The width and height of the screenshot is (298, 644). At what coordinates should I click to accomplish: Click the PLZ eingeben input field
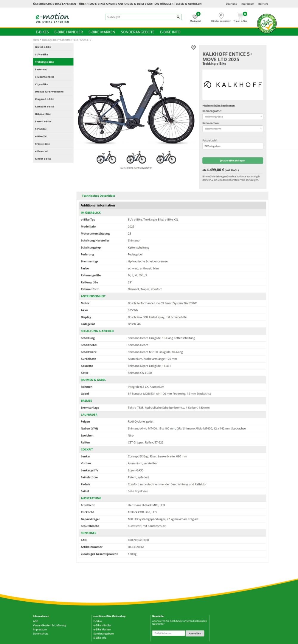(x=233, y=146)
